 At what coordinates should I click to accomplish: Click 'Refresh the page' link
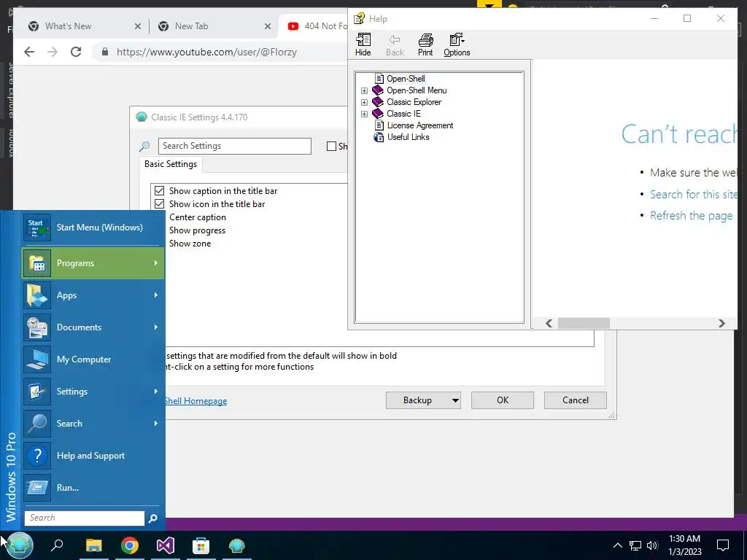tap(692, 216)
